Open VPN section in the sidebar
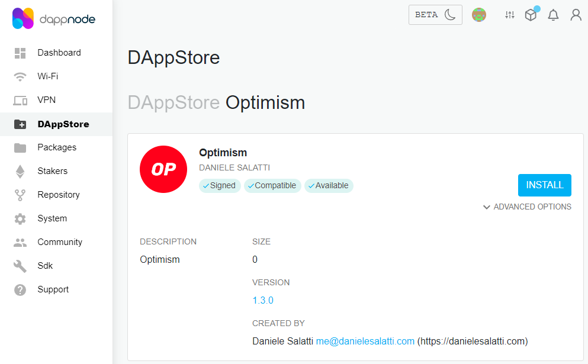Viewport: 588px width, 364px height. (x=56, y=100)
